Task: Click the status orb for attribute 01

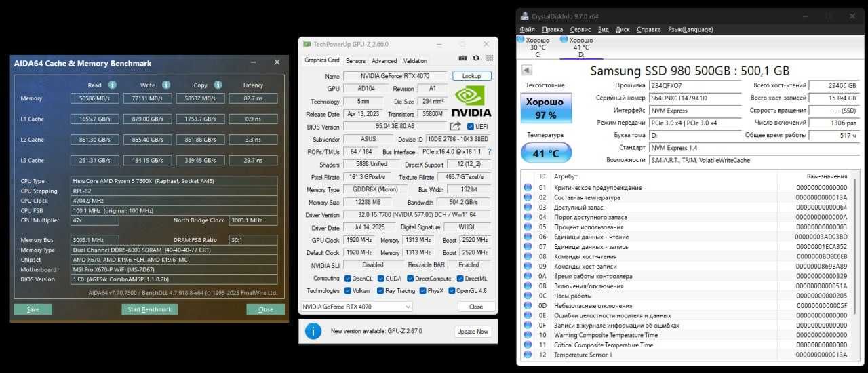Action: (528, 188)
